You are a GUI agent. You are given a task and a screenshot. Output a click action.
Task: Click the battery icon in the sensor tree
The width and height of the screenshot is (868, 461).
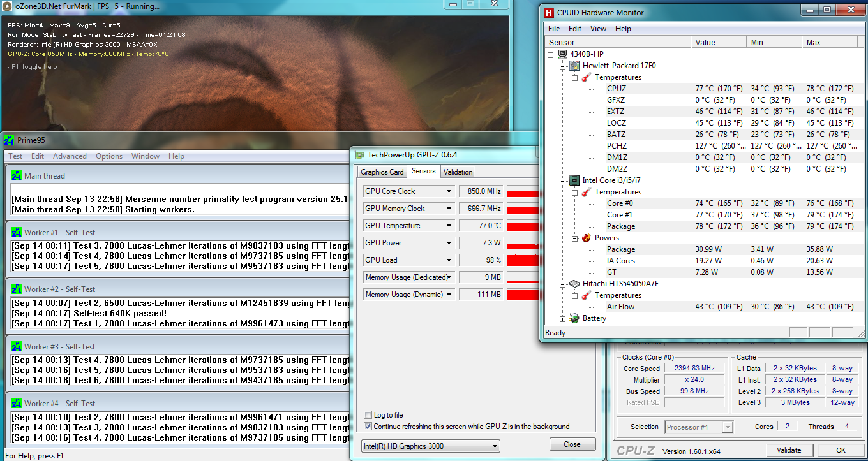[574, 318]
